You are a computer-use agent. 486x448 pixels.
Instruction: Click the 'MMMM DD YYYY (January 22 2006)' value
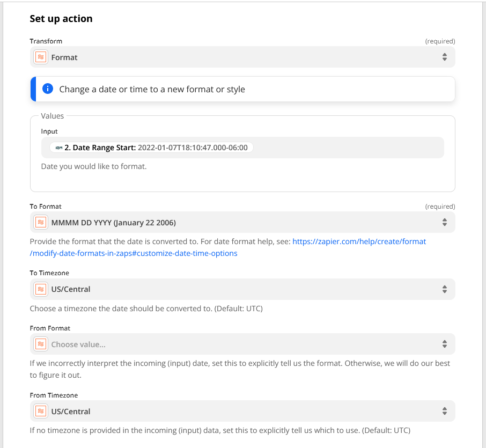point(113,222)
